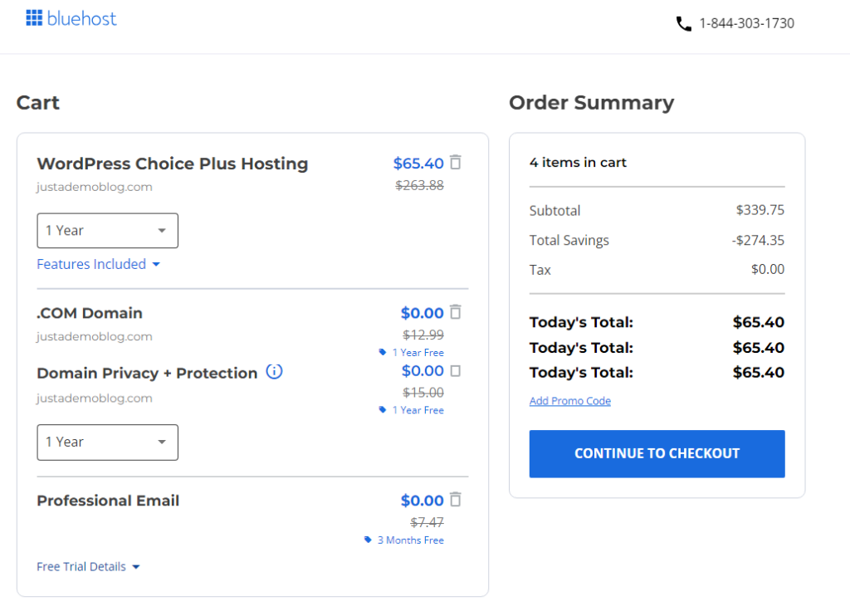Click the $65.40 hosting price
Screen dimensions: 850x616
click(418, 164)
